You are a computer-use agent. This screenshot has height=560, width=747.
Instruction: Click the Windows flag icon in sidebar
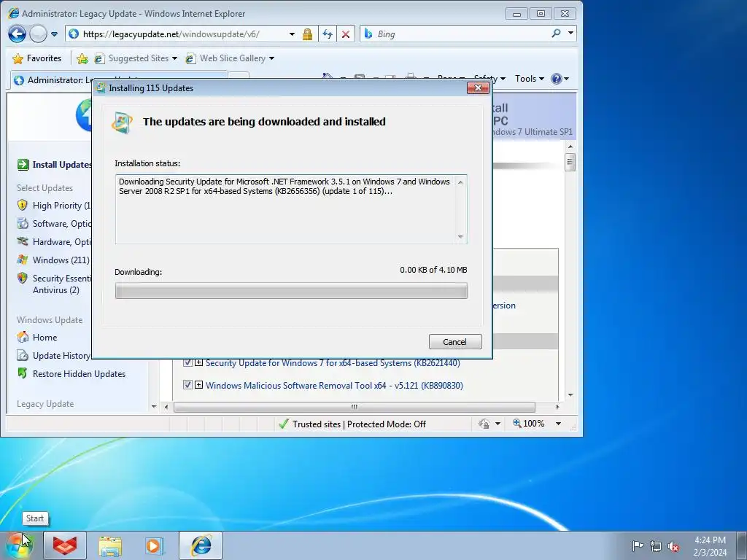tap(23, 260)
